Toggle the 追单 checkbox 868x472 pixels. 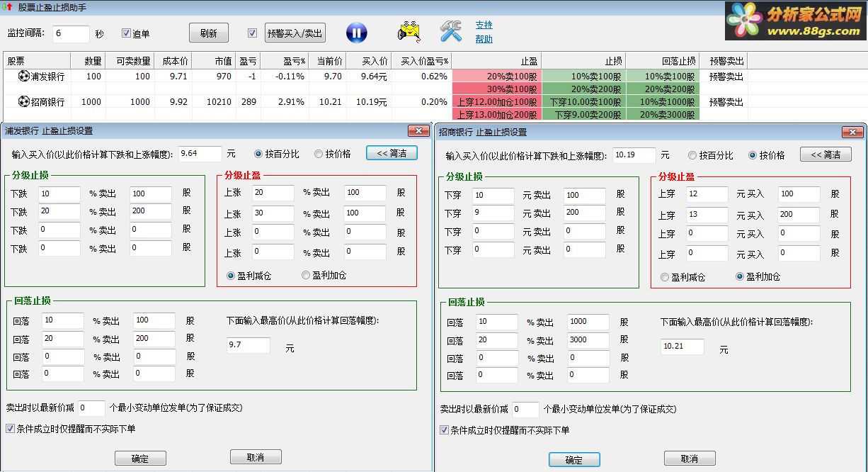point(127,33)
